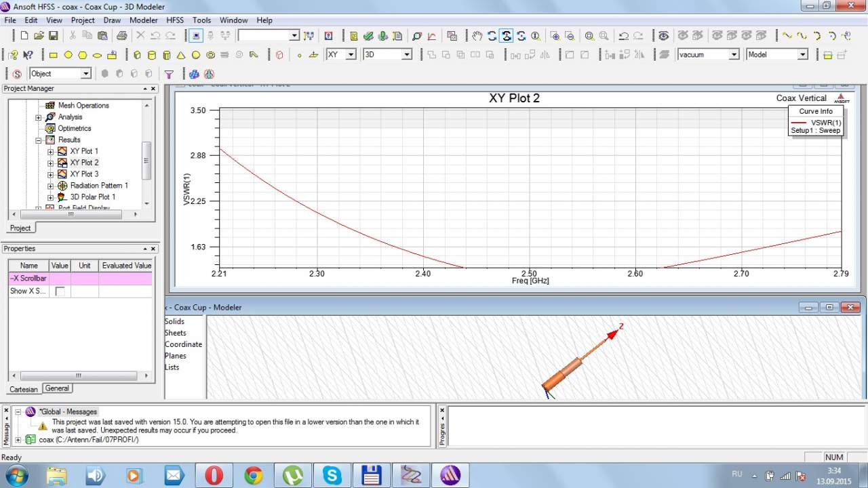Screen dimensions: 868x488
Task: Click the Show/Hide objects eye icon
Action: coord(664,36)
